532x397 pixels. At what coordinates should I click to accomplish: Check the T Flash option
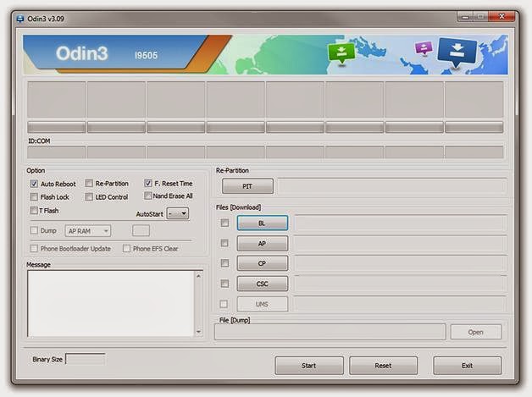point(34,211)
